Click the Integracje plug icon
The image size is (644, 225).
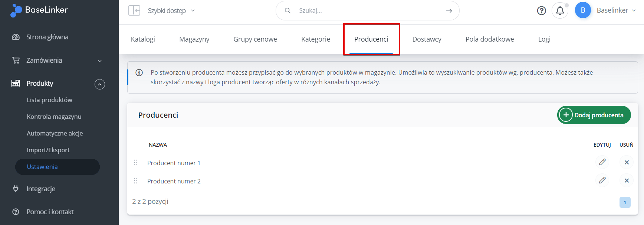16,189
